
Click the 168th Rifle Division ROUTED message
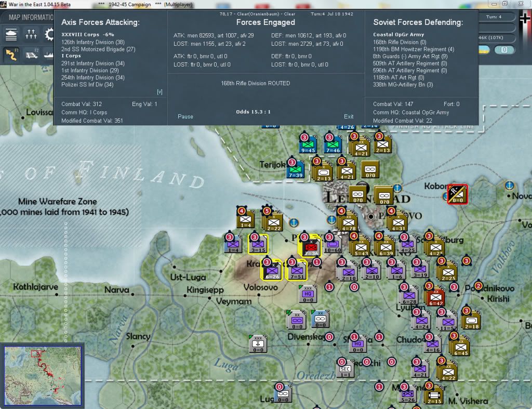click(x=255, y=83)
